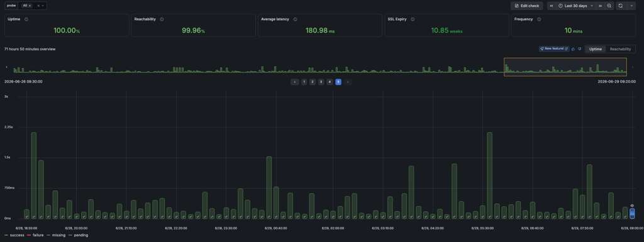Open the Last 30 days time picker
The height and width of the screenshot is (242, 644).
(575, 6)
